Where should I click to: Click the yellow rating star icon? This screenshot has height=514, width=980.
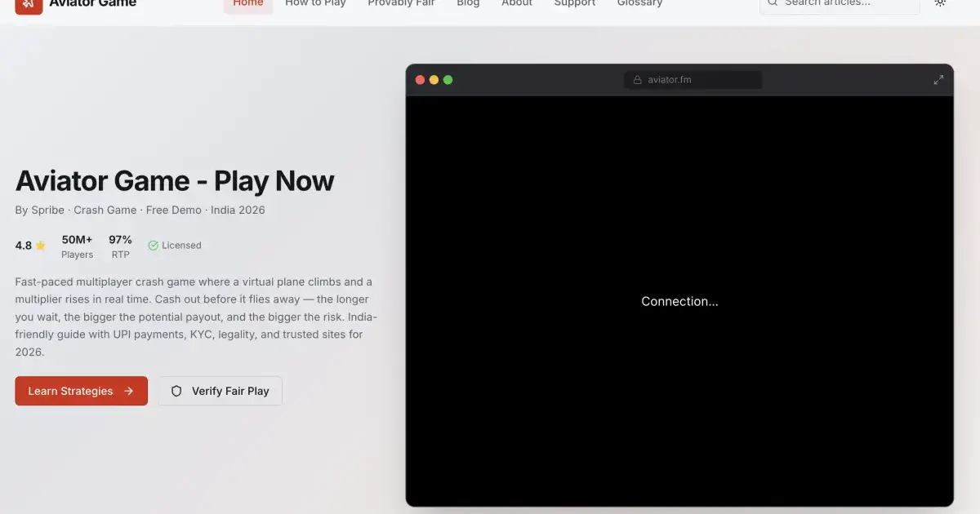pyautogui.click(x=41, y=246)
